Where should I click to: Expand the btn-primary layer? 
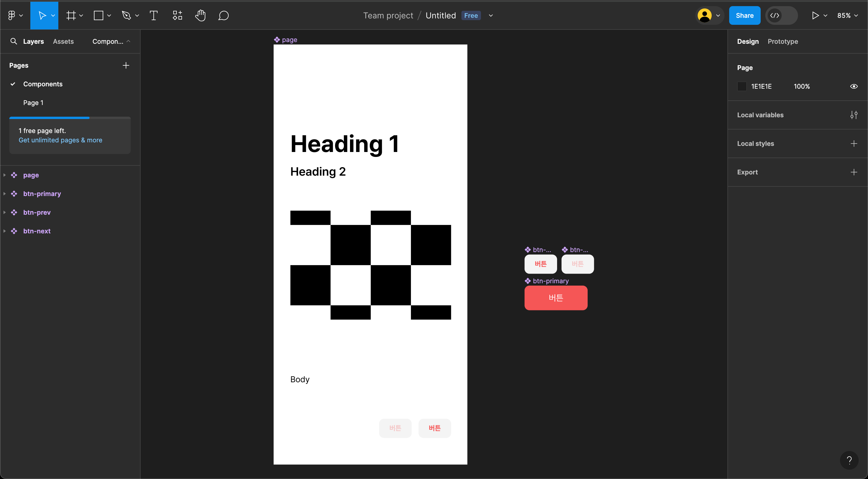[5, 194]
